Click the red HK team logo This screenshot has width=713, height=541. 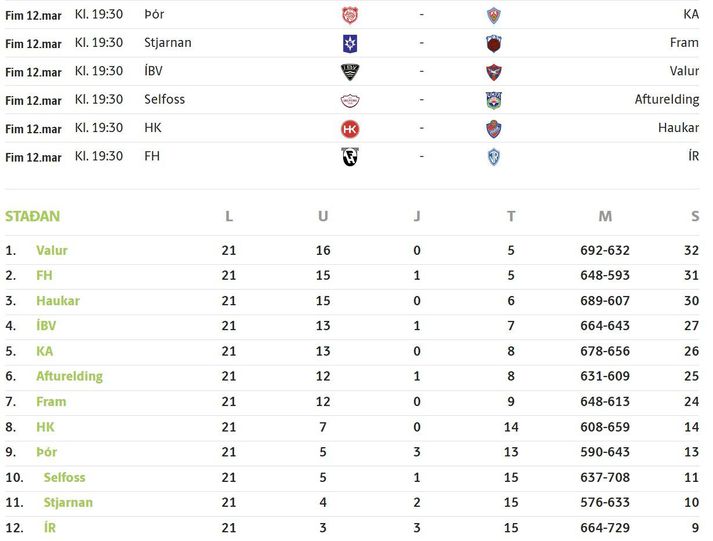[x=349, y=128]
